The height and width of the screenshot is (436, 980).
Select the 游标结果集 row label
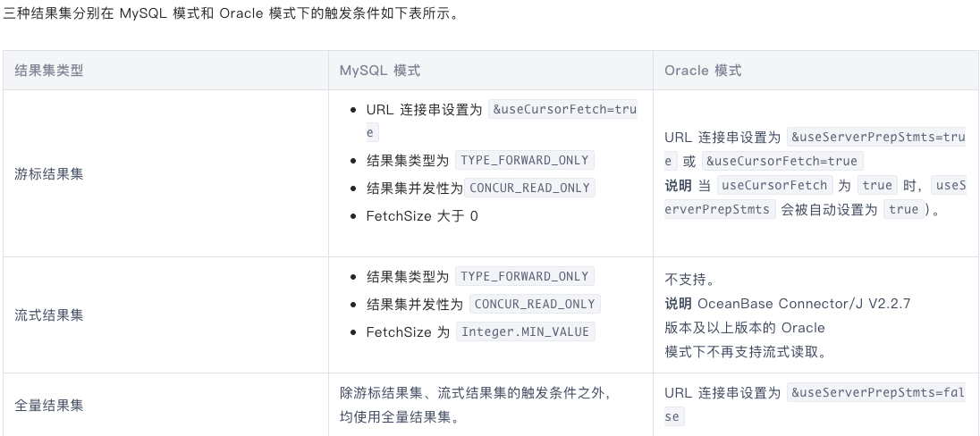[x=49, y=173]
